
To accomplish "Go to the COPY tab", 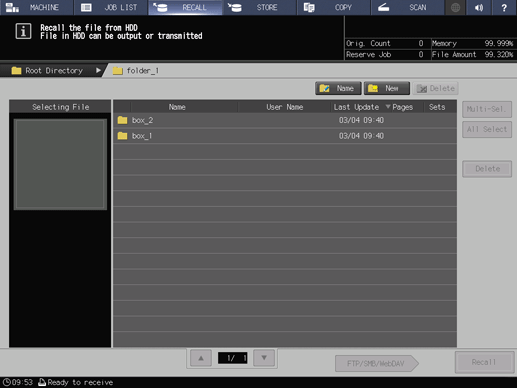I will coord(334,7).
